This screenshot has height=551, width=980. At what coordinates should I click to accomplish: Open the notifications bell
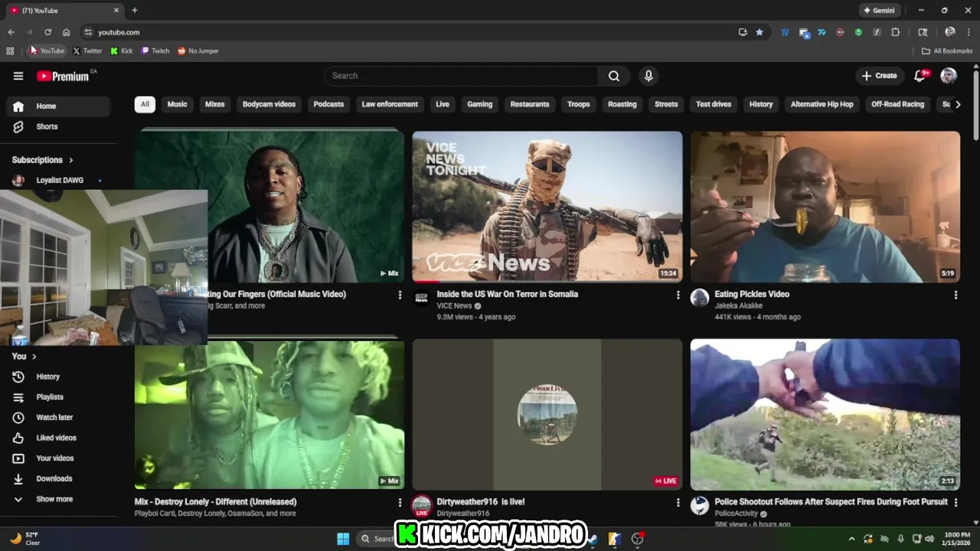pyautogui.click(x=920, y=76)
